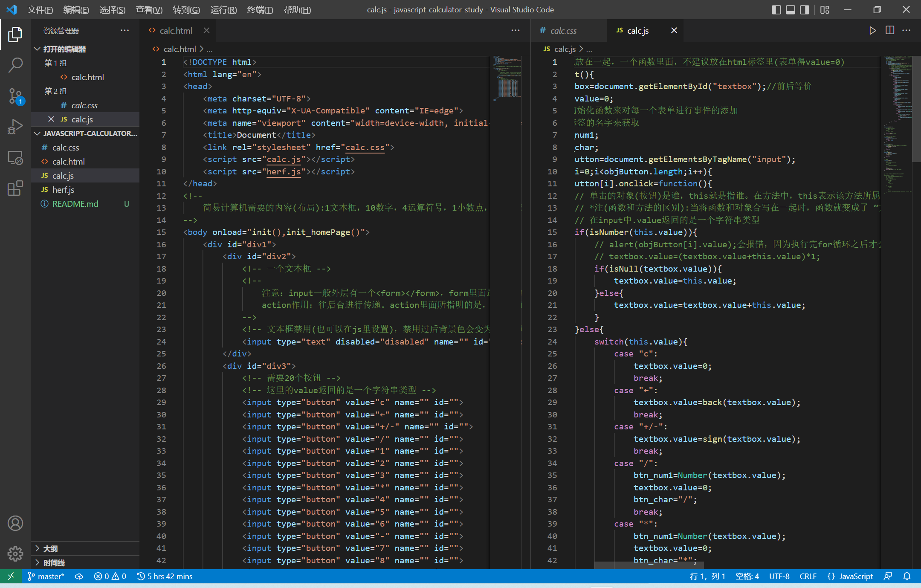This screenshot has height=588, width=921.
Task: Open herf.js in the file tree
Action: [x=85, y=190]
